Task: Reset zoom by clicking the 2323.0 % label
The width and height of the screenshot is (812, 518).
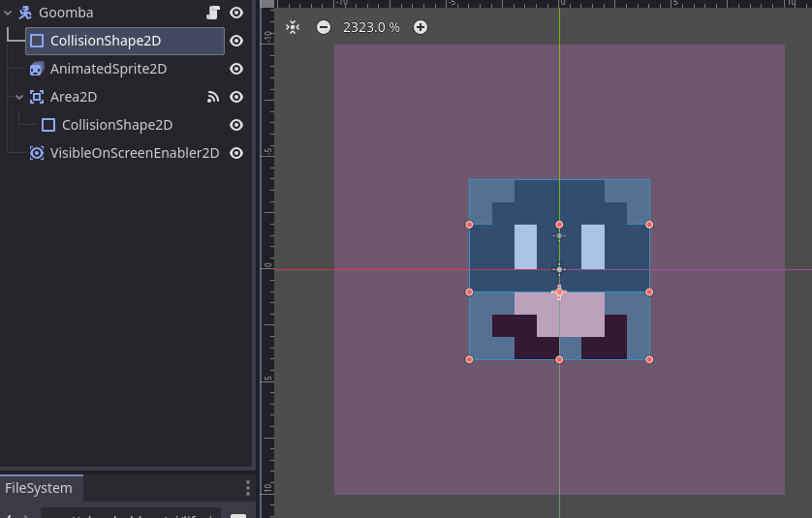Action: click(371, 27)
